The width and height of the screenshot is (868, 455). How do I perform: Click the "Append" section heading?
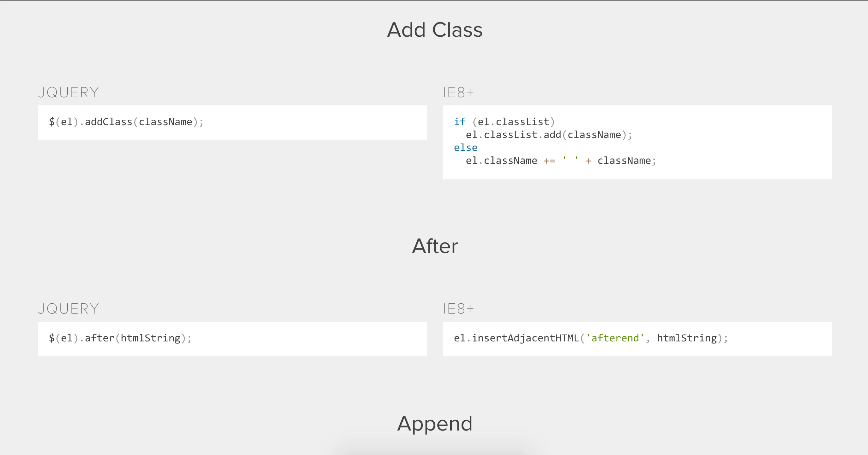pyautogui.click(x=434, y=423)
